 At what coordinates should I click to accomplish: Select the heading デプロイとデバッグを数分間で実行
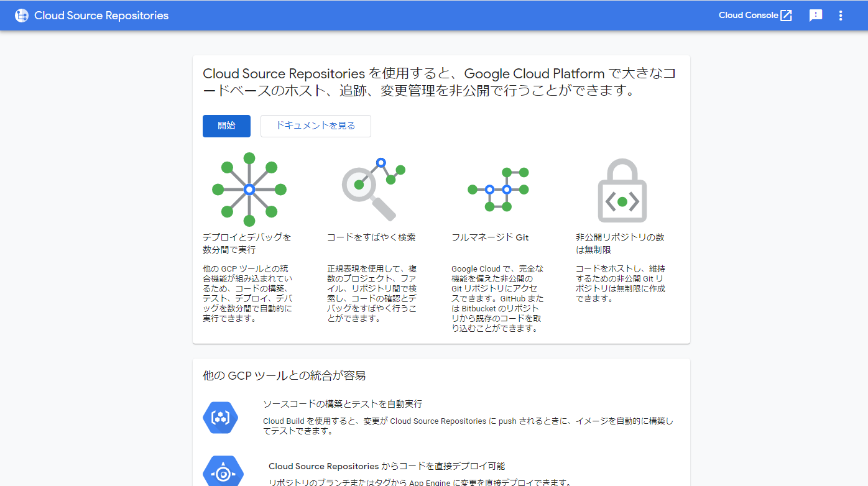[x=247, y=244]
